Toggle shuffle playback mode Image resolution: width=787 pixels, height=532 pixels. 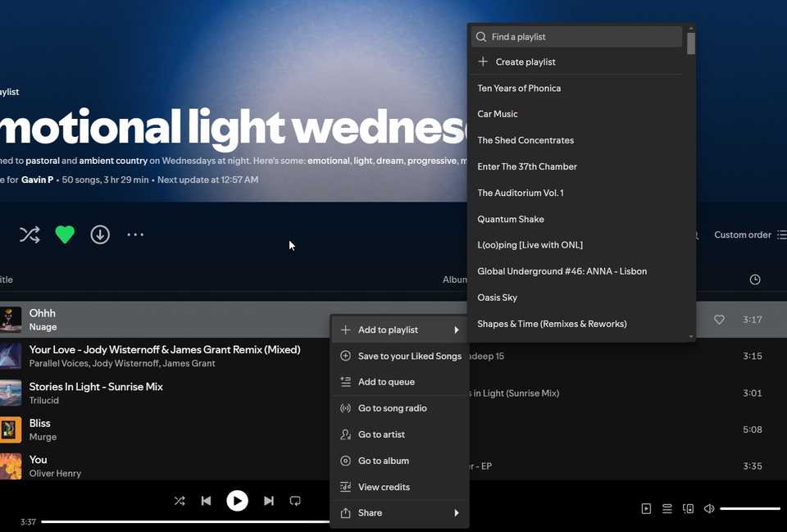[x=180, y=500]
